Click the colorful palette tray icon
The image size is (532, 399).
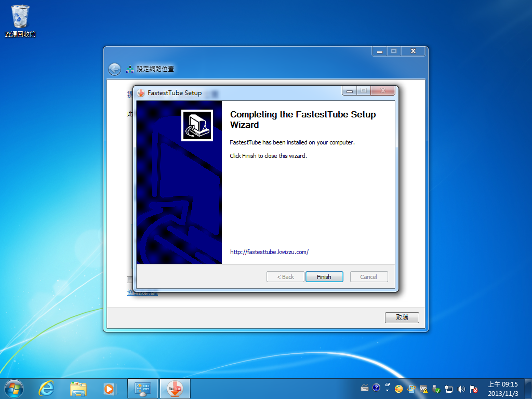point(399,389)
